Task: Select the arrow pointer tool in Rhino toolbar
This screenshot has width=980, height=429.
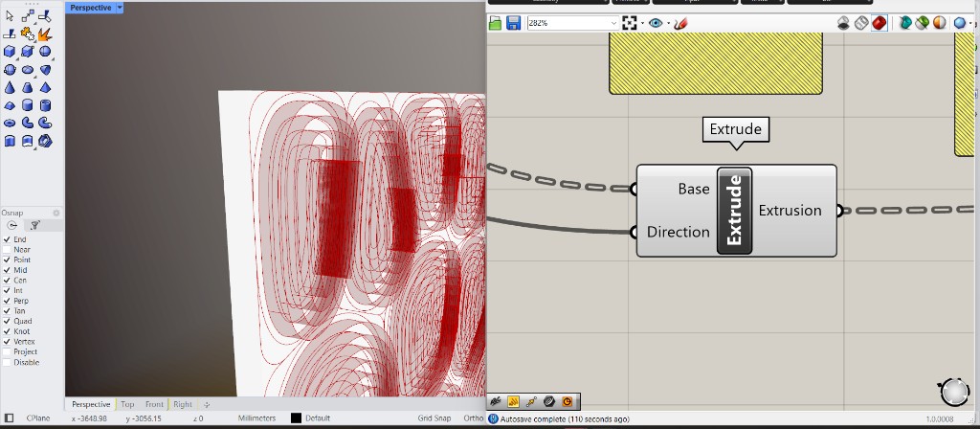Action: pos(10,16)
